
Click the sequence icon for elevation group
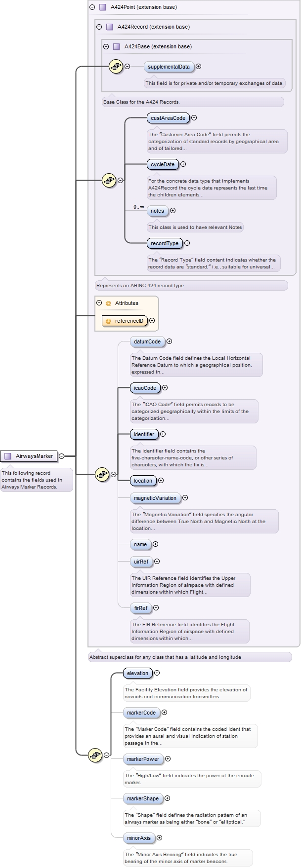coord(95,755)
